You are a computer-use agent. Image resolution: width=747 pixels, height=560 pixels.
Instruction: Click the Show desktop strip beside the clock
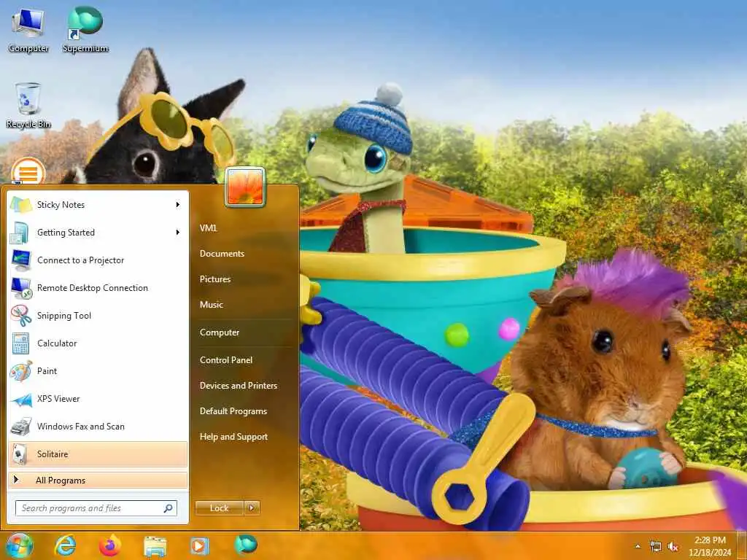pos(742,546)
